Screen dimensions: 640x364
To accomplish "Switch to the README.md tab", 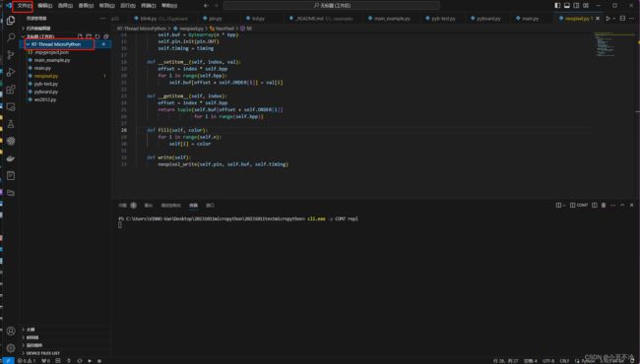I will click(322, 19).
